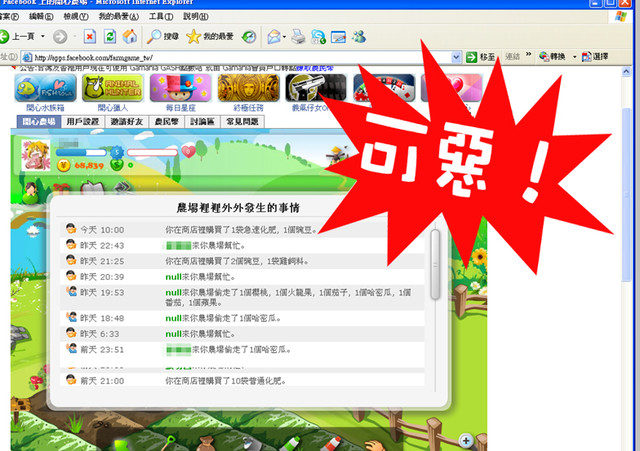This screenshot has width=640, height=451.
Task: Select the shovel tool in farm toolbar
Action: pyautogui.click(x=169, y=444)
